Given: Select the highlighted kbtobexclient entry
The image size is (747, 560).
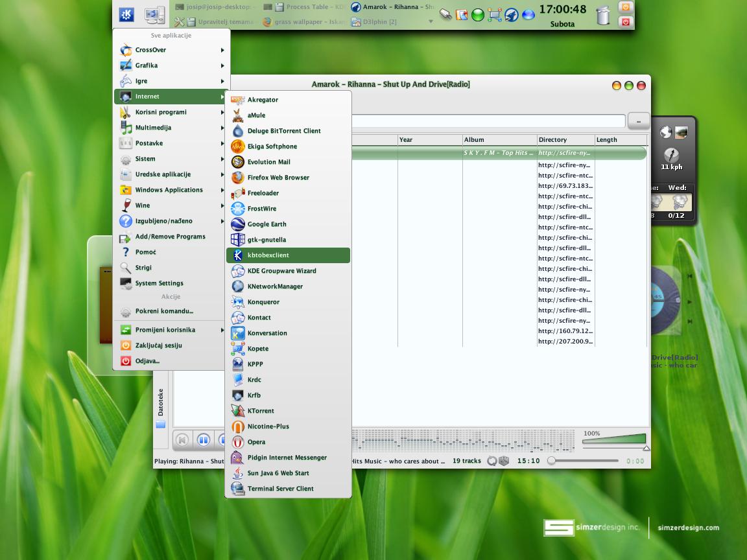Looking at the screenshot, I should (x=288, y=255).
